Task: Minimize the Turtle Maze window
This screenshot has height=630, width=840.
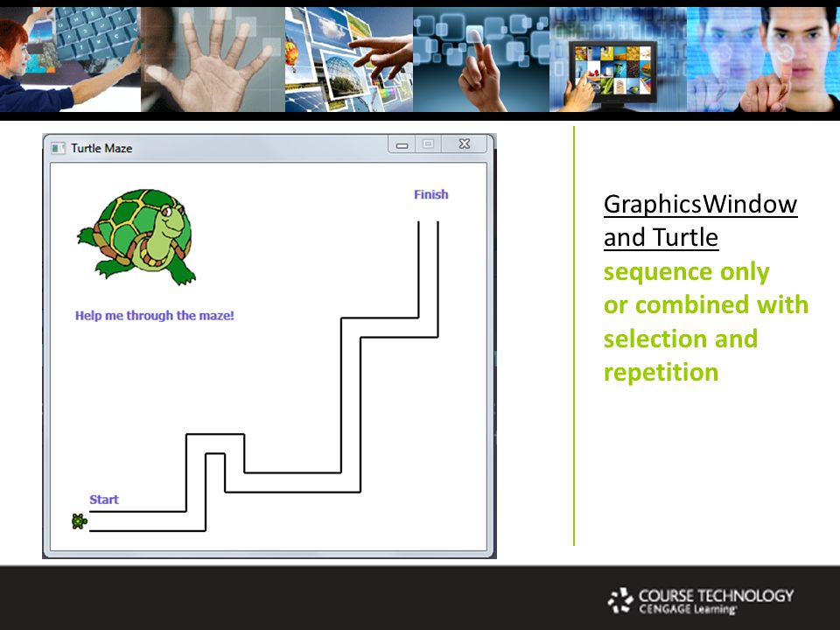Action: (402, 144)
